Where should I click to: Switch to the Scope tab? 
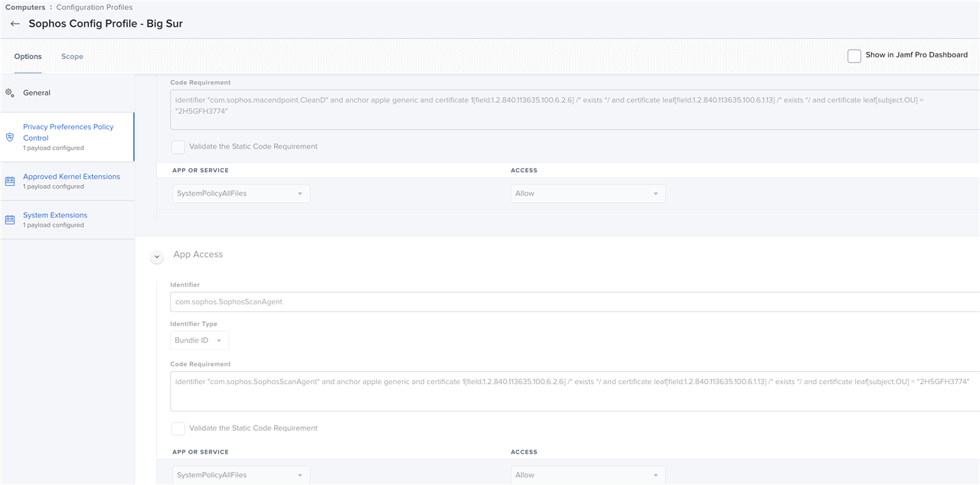pos(72,57)
